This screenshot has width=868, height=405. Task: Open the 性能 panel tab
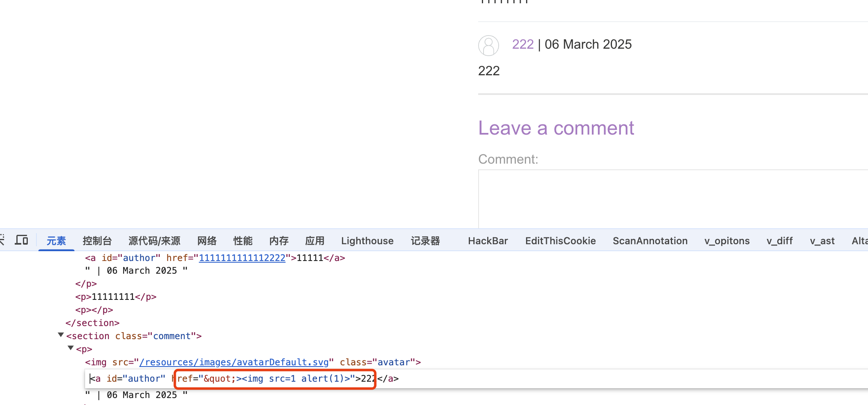pyautogui.click(x=243, y=241)
